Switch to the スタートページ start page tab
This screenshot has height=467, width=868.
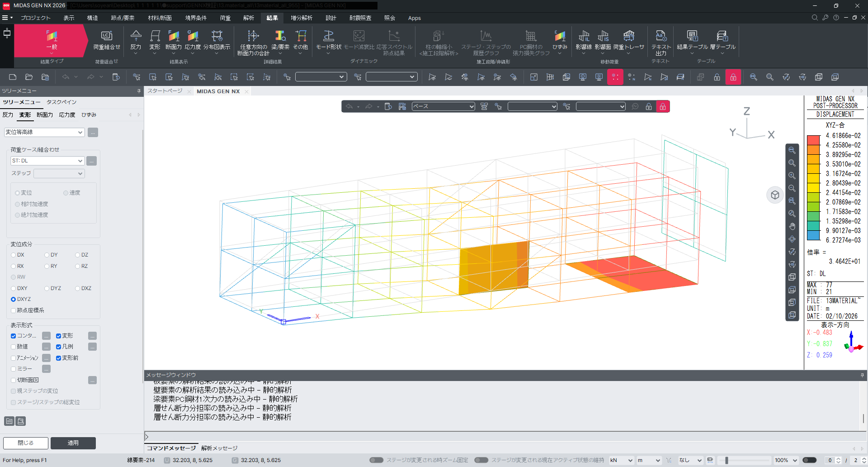point(165,91)
